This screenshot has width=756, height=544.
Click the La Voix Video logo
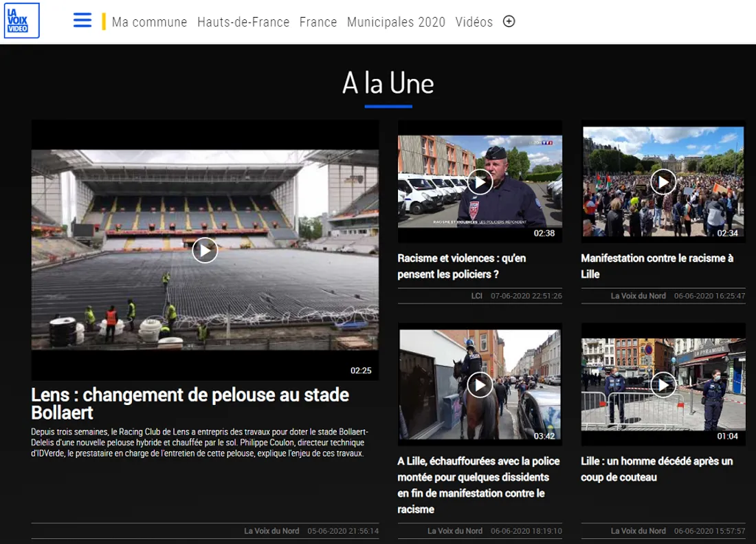[x=21, y=21]
